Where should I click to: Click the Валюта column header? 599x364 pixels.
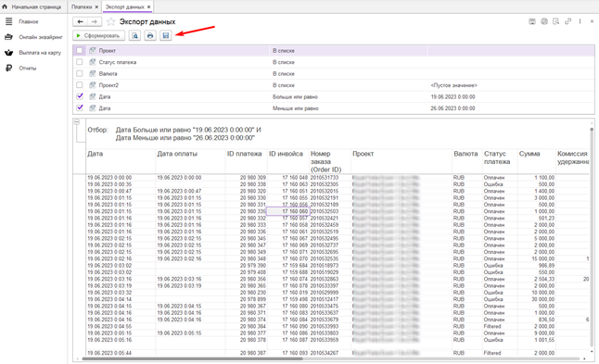coord(465,154)
